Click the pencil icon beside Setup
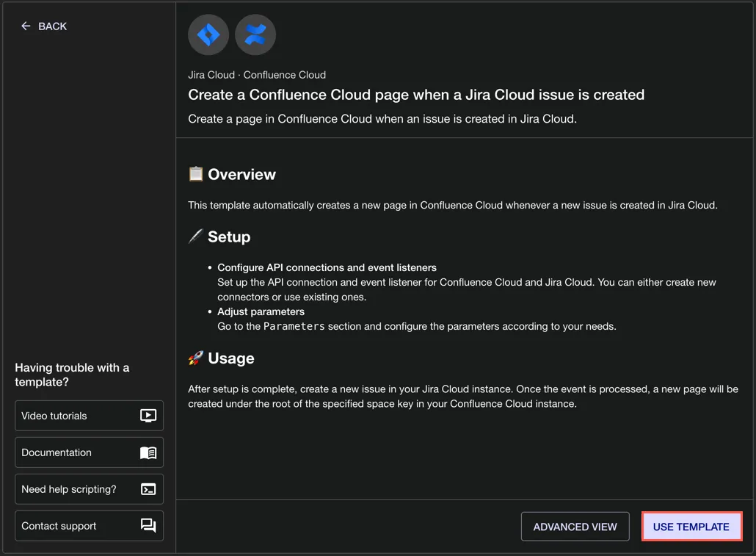 click(196, 237)
